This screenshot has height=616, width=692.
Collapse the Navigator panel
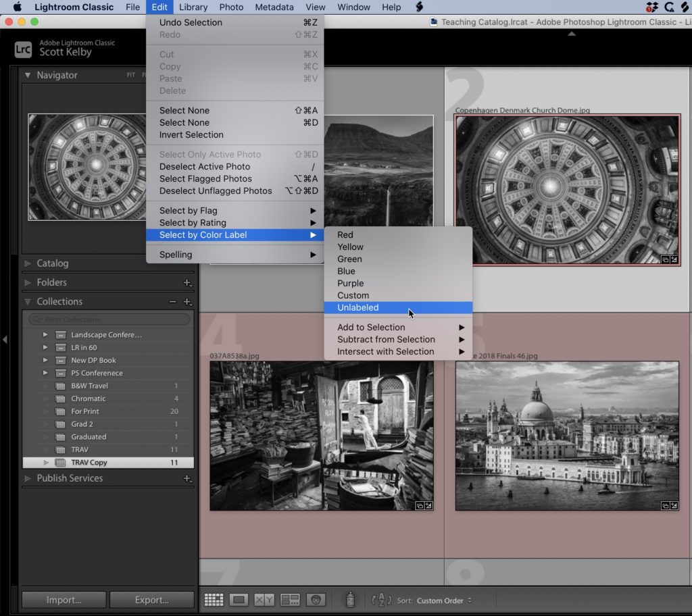(x=28, y=75)
